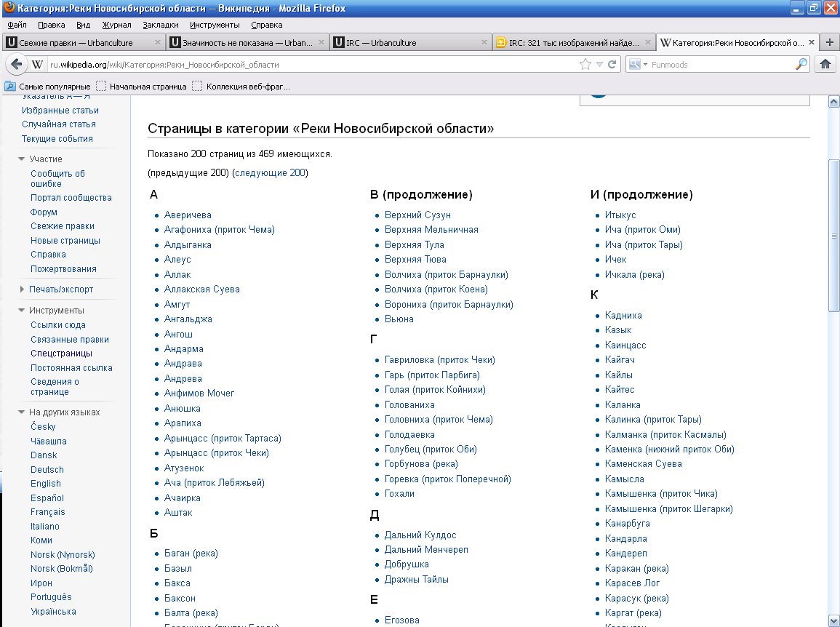Open the 'следующие 200' link

point(270,173)
